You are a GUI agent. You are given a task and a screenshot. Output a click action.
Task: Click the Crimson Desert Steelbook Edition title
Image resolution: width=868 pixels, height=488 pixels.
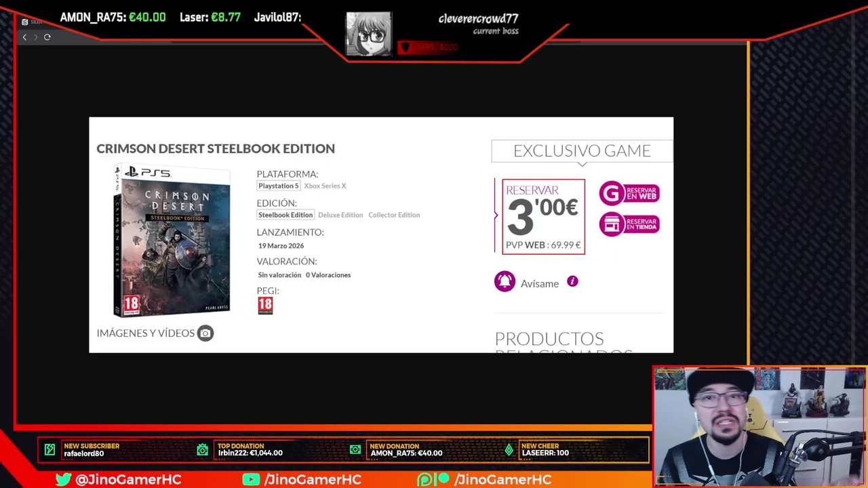(x=216, y=148)
